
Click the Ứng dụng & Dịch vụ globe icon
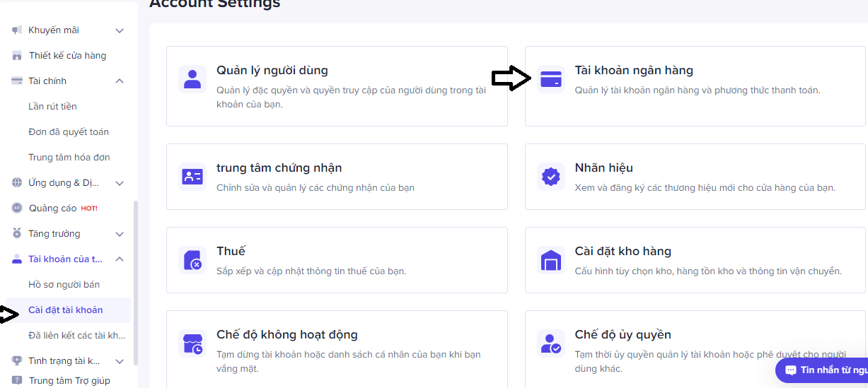(x=17, y=183)
